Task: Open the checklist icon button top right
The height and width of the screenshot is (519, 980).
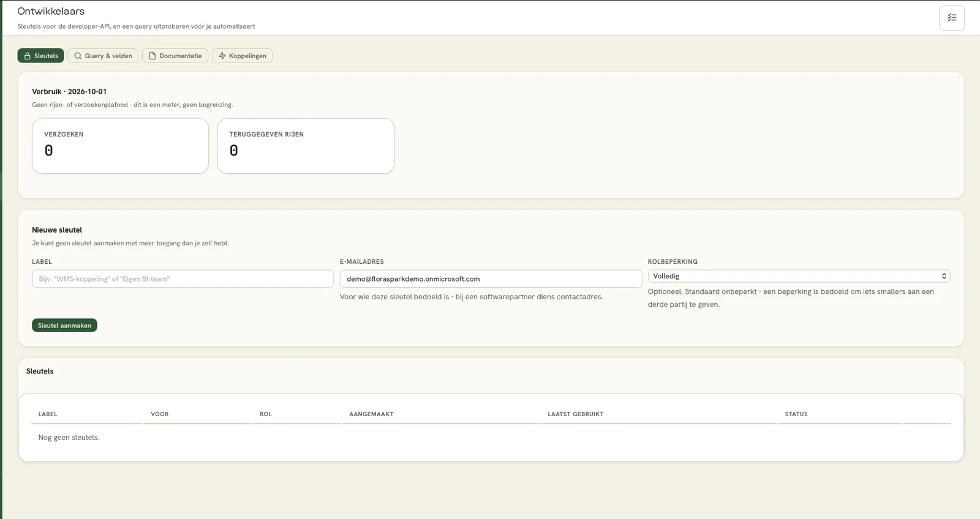Action: [952, 18]
